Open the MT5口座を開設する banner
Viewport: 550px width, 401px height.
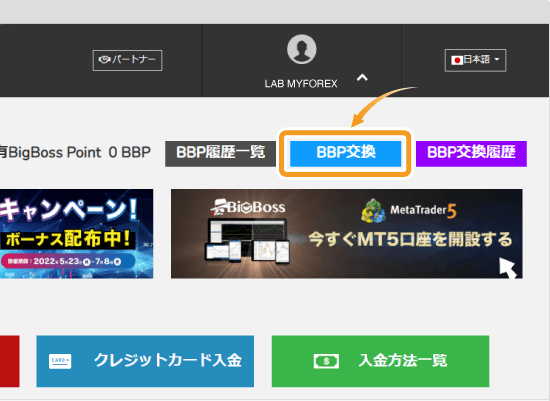coord(347,234)
